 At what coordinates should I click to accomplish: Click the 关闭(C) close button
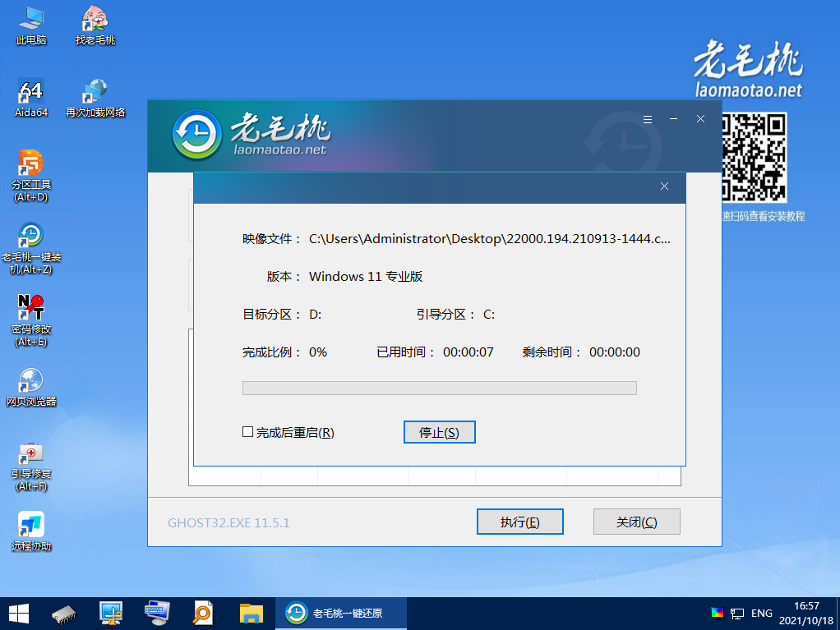(636, 522)
